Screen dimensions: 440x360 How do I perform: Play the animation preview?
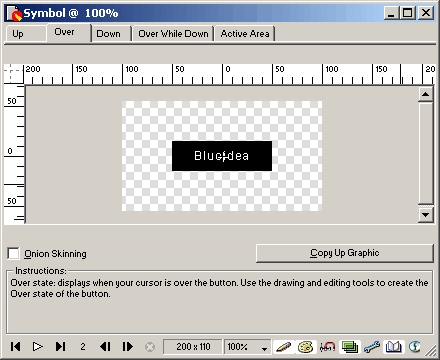click(x=38, y=347)
